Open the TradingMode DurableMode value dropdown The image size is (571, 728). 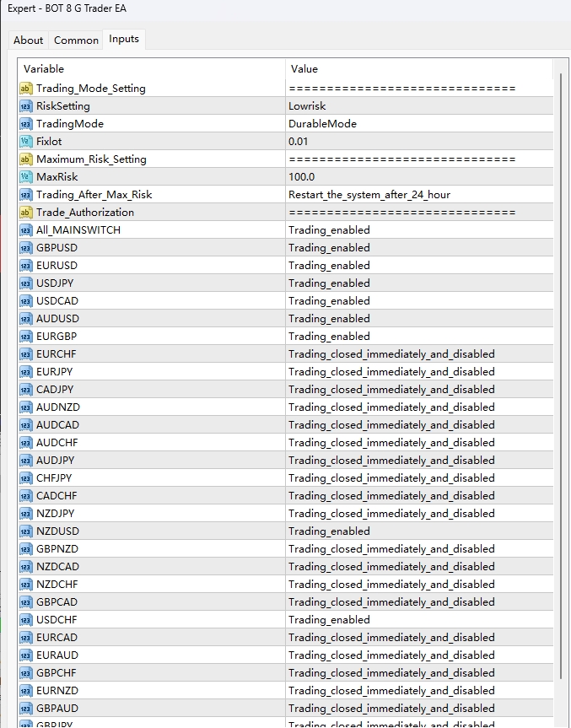[x=419, y=124]
